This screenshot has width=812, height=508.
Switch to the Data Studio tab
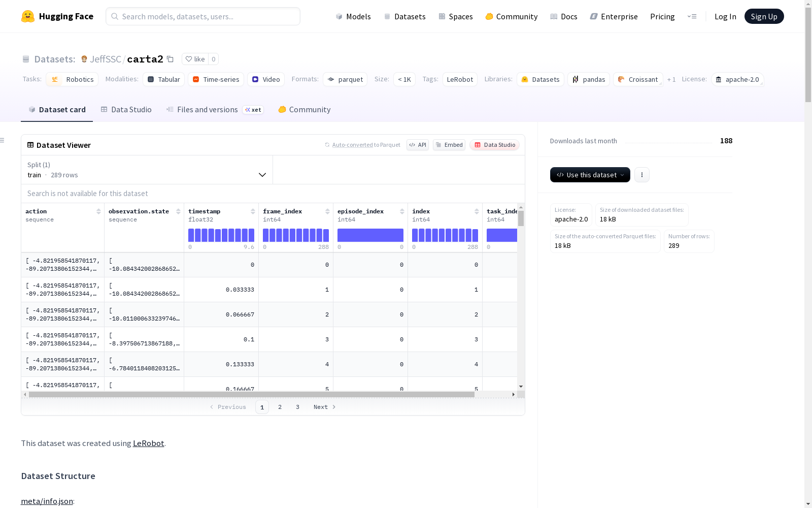[x=126, y=110]
